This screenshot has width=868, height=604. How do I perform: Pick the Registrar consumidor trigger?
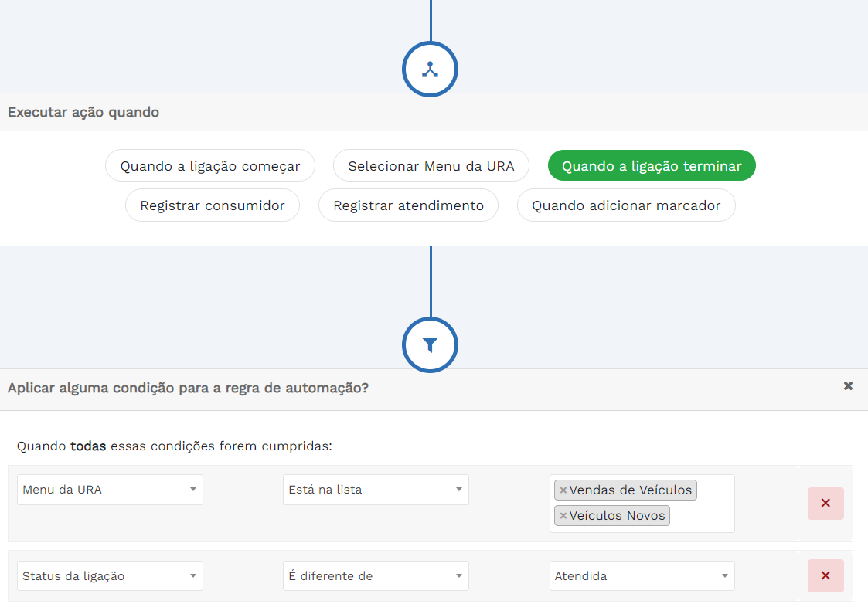tap(213, 205)
